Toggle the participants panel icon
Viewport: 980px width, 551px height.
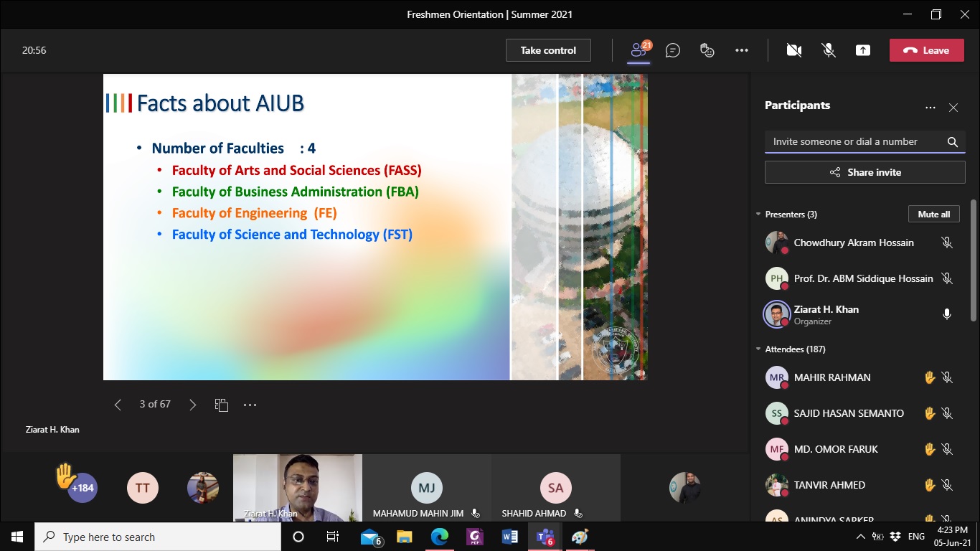point(638,50)
